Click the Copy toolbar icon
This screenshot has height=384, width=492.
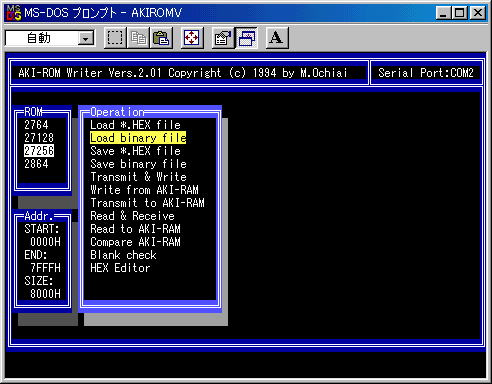coord(138,38)
